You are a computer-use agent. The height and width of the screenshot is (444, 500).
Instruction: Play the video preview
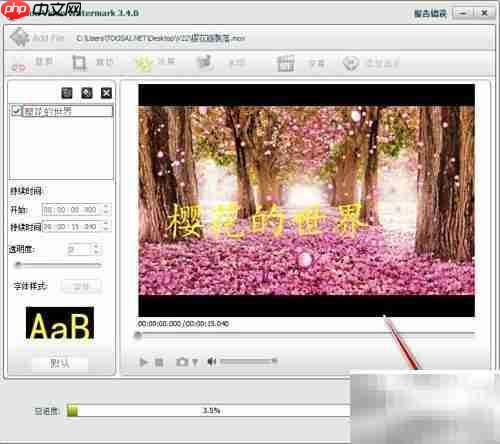pyautogui.click(x=143, y=362)
